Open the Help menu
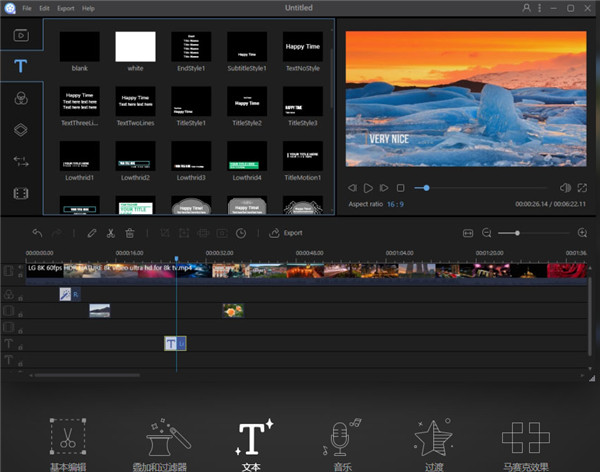 (88, 8)
